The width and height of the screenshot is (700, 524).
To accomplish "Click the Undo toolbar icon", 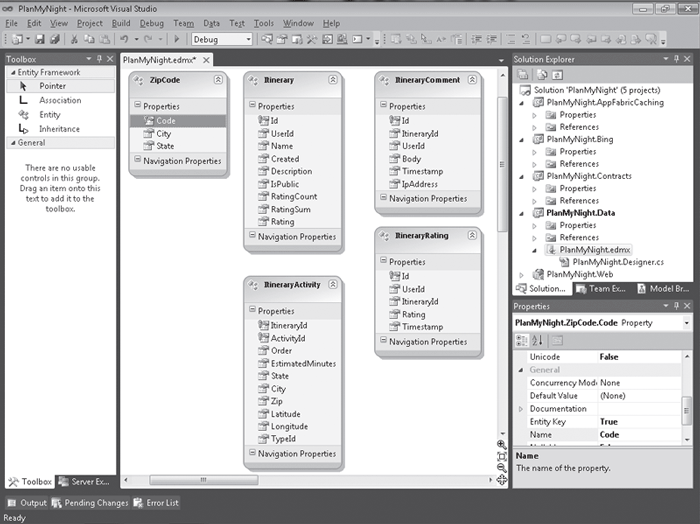I will point(124,39).
